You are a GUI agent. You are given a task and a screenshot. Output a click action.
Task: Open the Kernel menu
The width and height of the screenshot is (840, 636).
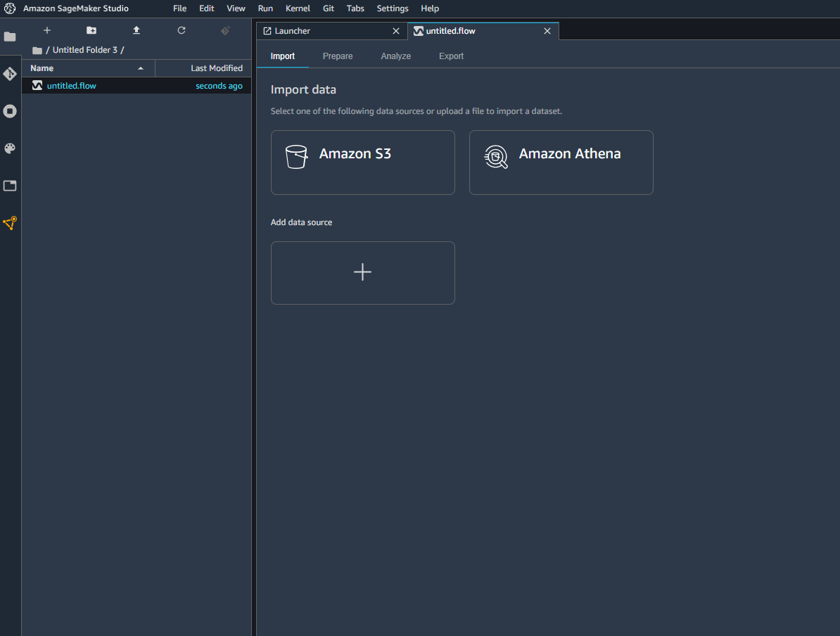[x=298, y=8]
